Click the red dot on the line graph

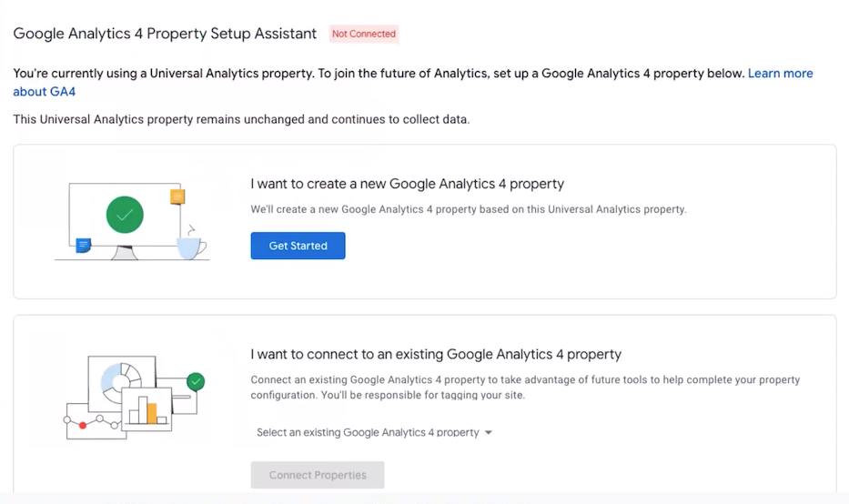83,425
